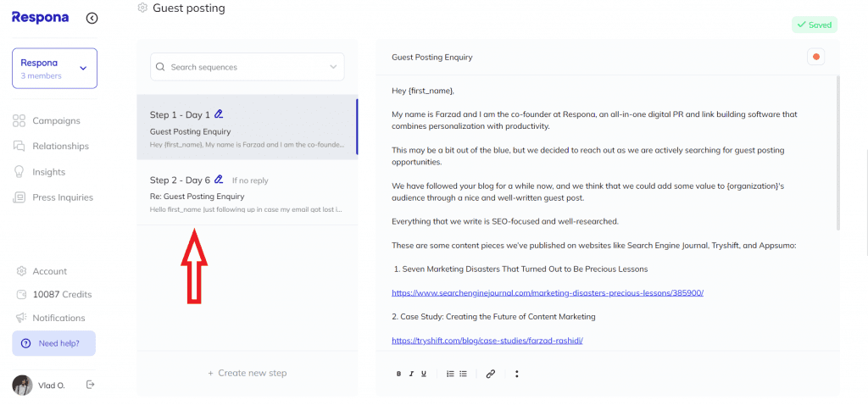Click the Press Inquiries newspaper icon
Viewport: 868px width, 405px height.
click(x=19, y=197)
